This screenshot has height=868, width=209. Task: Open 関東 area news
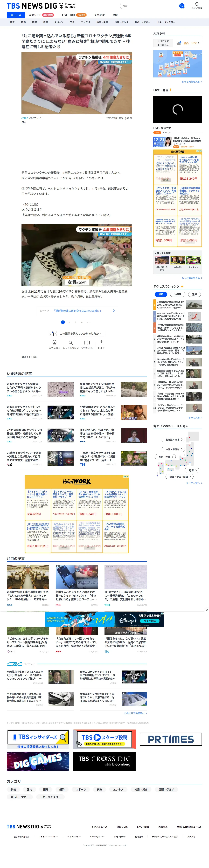coord(192,470)
